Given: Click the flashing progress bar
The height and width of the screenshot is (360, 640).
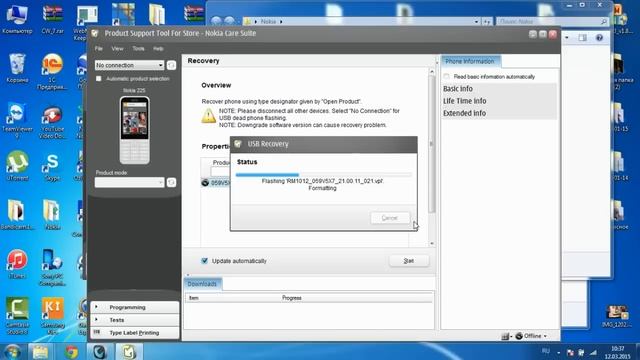Looking at the screenshot, I should (323, 175).
